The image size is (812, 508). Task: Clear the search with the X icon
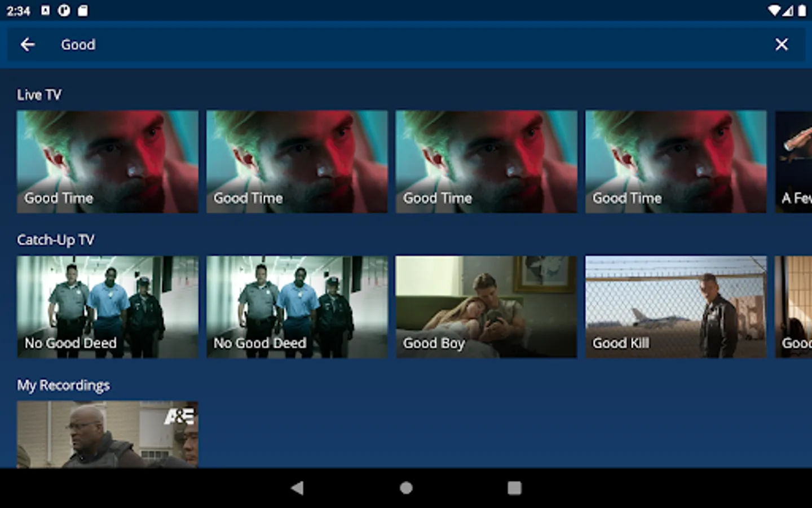point(782,45)
